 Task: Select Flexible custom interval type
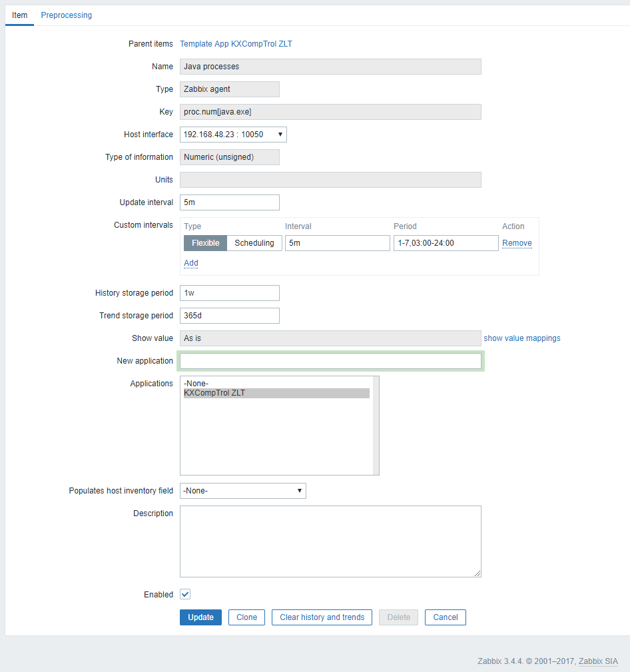point(205,243)
